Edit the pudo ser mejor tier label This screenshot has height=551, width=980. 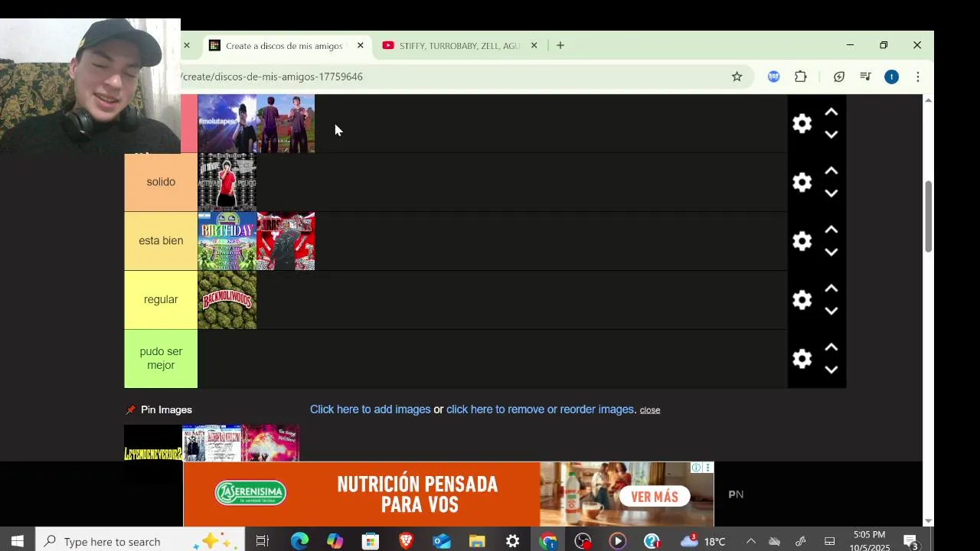point(161,359)
